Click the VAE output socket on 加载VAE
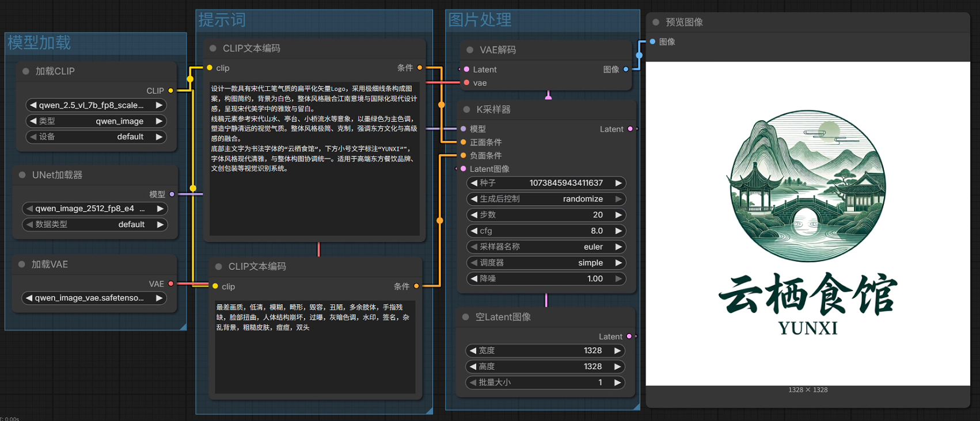Viewport: 980px width, 421px height. point(171,284)
